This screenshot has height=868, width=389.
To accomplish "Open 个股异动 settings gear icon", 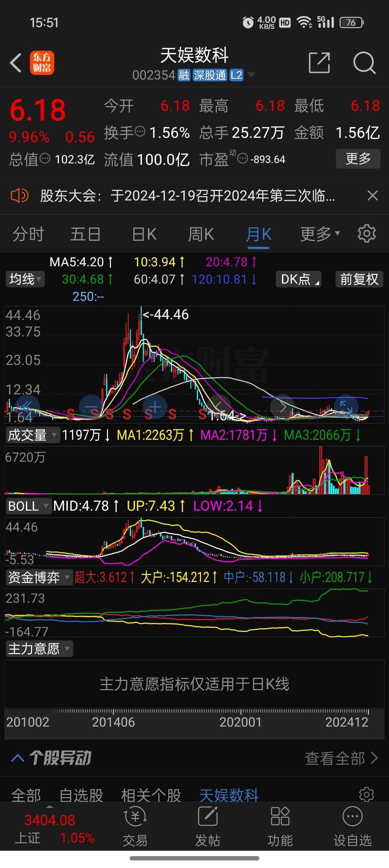I will (x=367, y=794).
